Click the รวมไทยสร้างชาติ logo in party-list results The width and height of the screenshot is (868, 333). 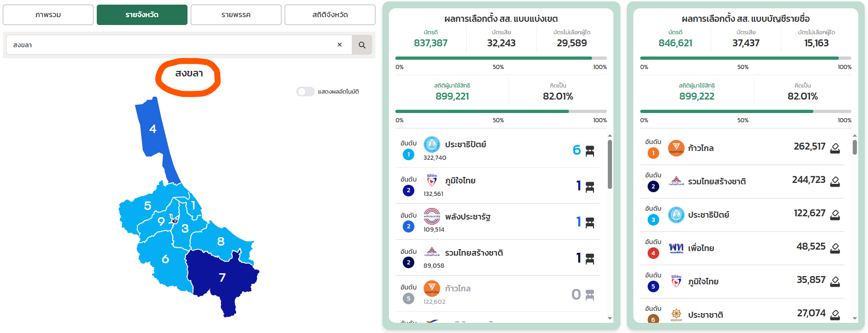(676, 182)
